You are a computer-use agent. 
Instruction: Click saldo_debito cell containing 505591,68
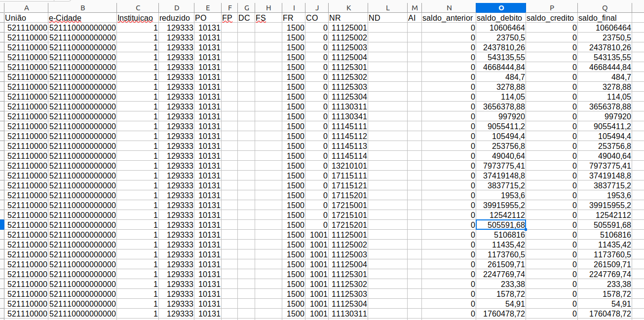point(501,225)
